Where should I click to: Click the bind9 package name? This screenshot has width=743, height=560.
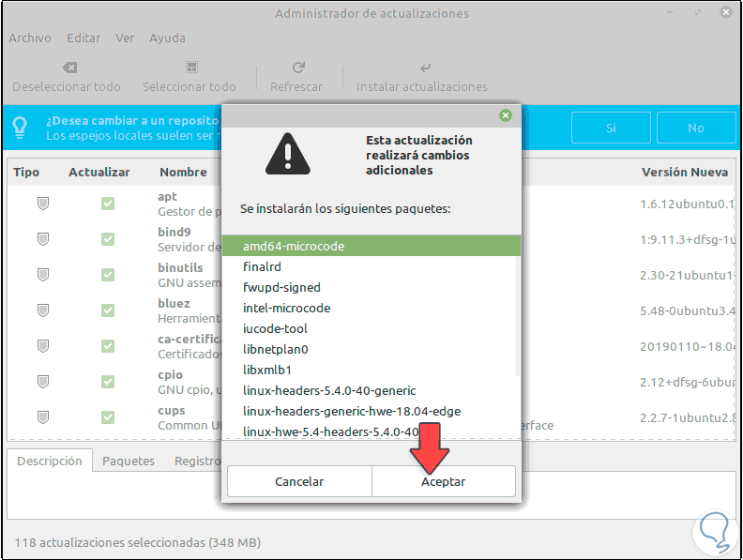coord(174,232)
